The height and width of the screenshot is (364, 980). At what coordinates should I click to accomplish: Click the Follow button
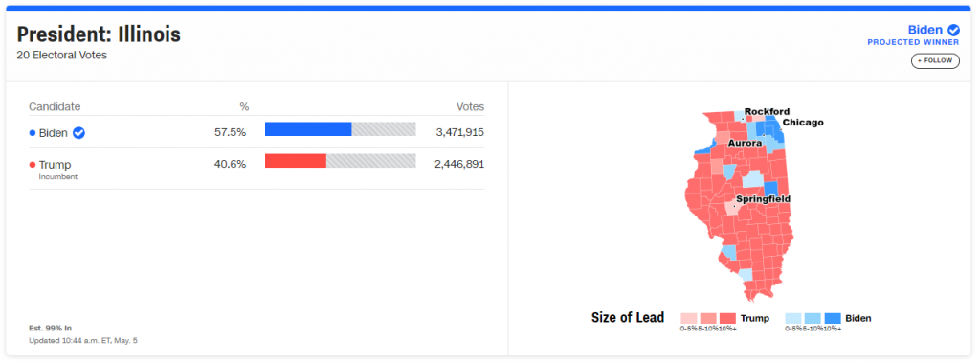935,60
